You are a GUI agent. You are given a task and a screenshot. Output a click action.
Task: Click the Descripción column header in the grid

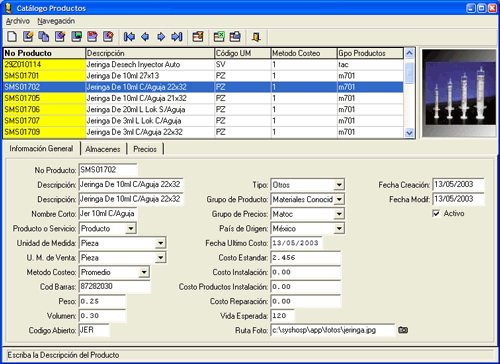(x=150, y=53)
